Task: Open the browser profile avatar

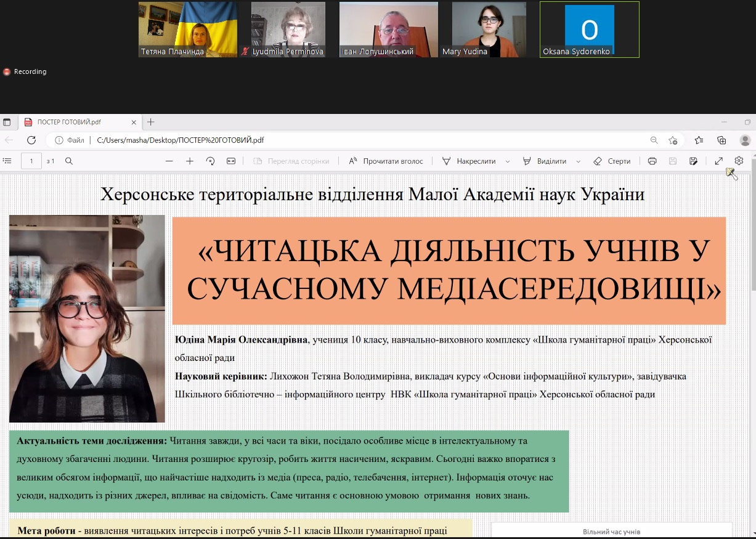Action: tap(745, 140)
